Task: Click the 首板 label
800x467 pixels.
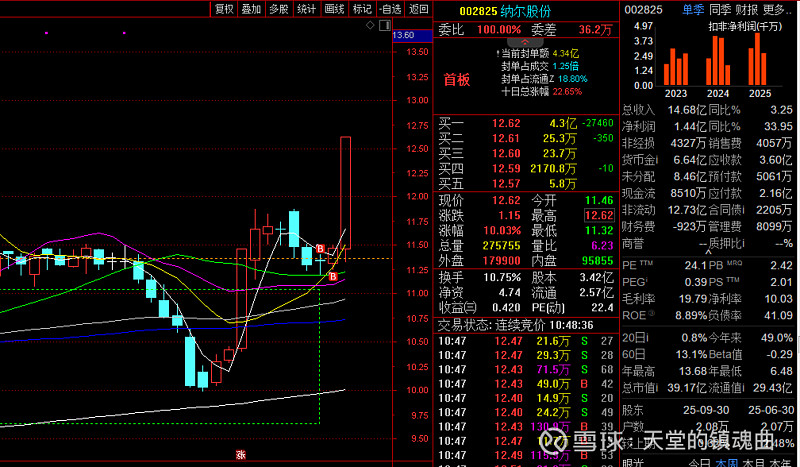Action: (x=457, y=80)
